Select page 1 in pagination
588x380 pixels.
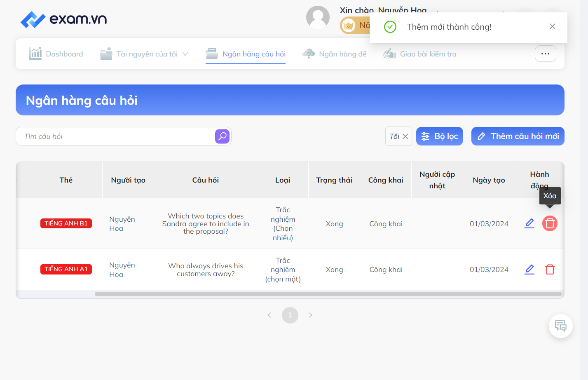point(290,315)
